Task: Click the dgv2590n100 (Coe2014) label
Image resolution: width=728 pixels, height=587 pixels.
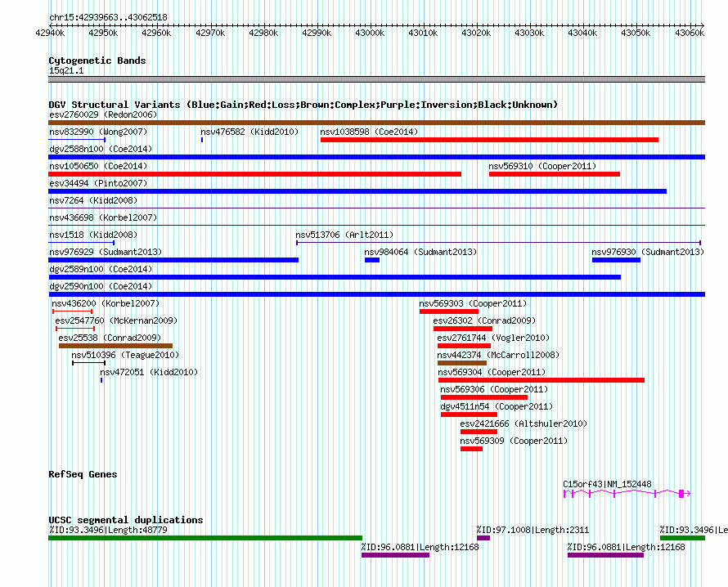Action: 101,286
